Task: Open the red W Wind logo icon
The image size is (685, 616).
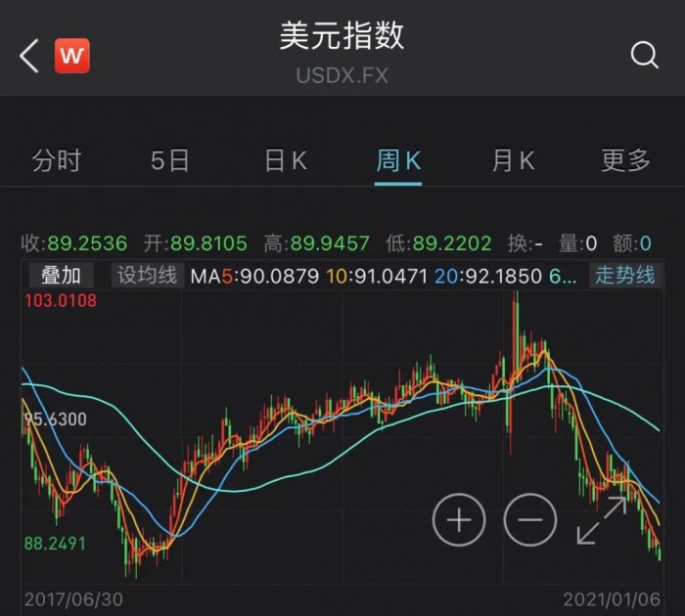Action: click(72, 56)
